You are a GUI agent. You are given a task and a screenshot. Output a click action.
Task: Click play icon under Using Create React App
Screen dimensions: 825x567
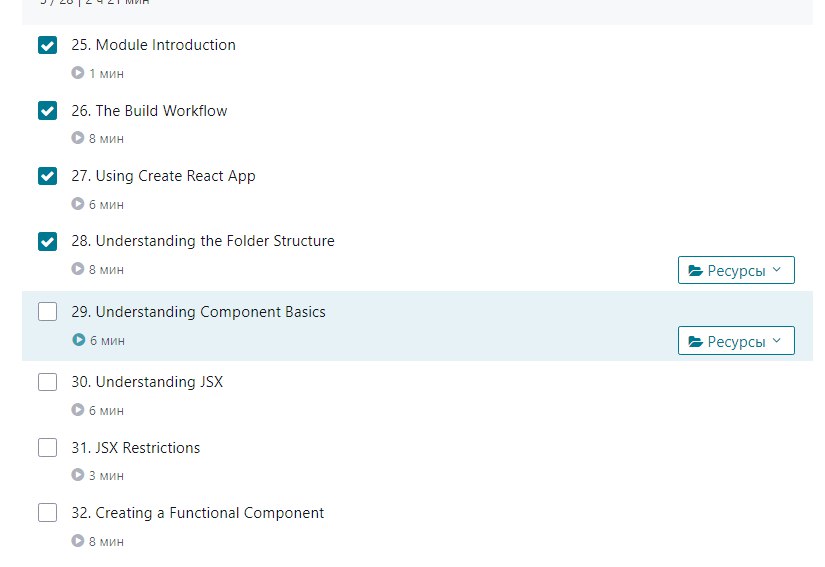coord(78,204)
